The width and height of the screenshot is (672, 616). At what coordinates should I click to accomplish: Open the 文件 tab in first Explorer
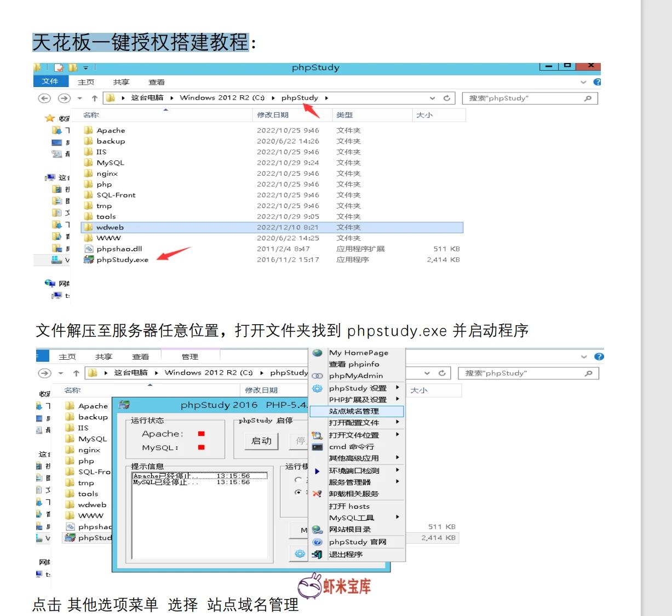[50, 81]
